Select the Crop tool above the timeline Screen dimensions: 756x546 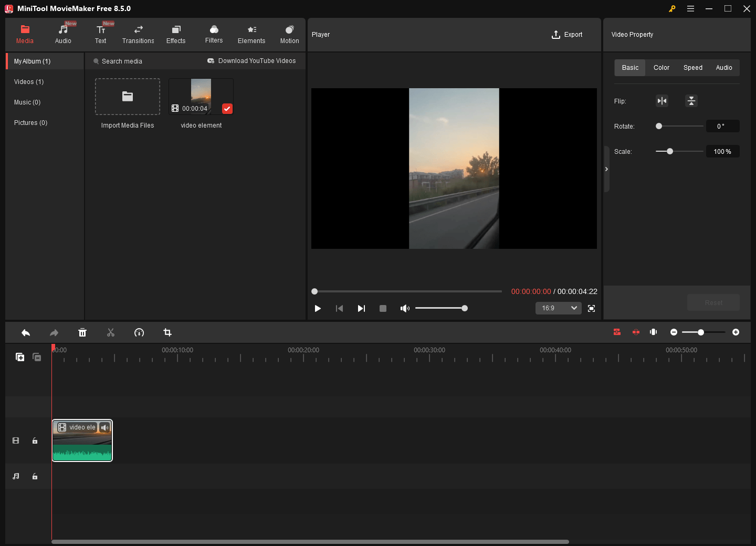pyautogui.click(x=167, y=332)
